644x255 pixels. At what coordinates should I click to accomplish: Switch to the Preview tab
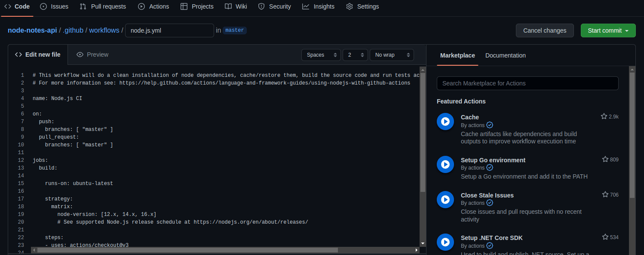click(92, 55)
